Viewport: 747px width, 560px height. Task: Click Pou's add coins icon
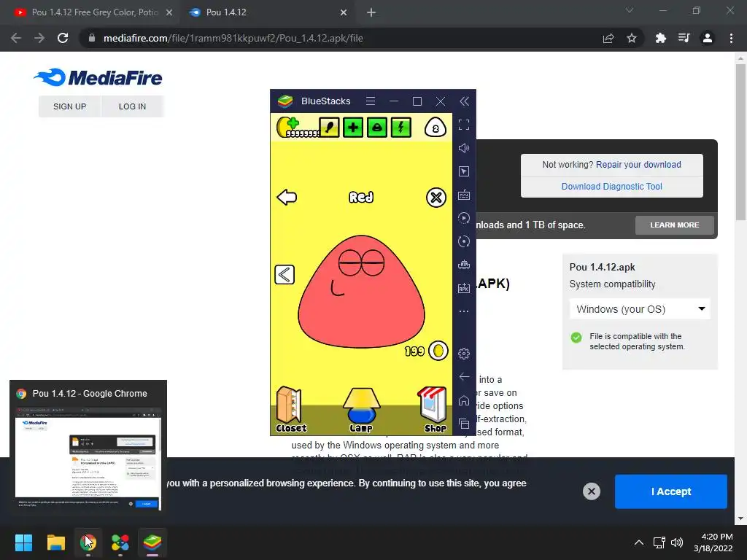pos(287,127)
